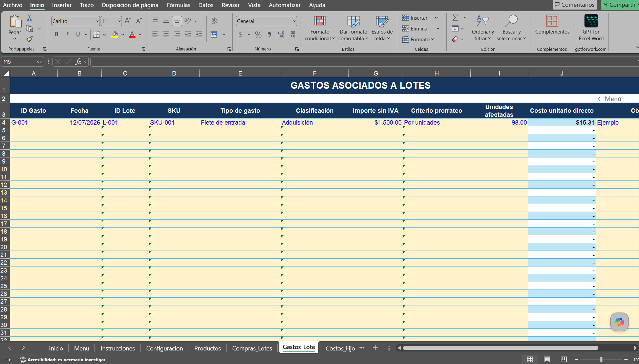
Task: Click the borders icon in Fuente
Action: tap(96, 34)
